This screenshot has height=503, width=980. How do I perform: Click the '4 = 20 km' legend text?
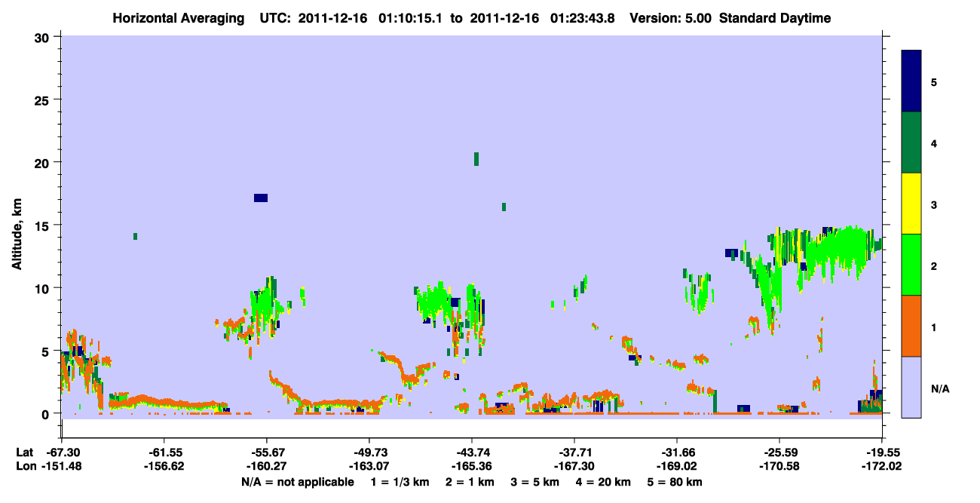point(604,481)
